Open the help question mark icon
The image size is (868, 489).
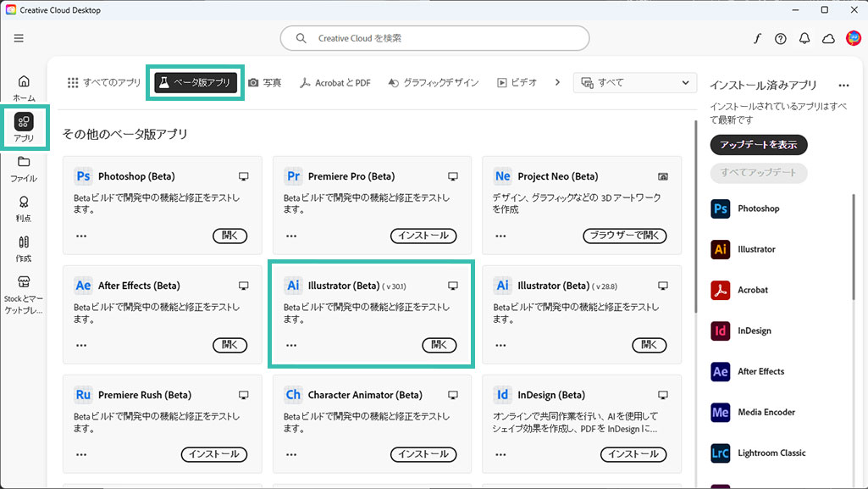pyautogui.click(x=781, y=39)
